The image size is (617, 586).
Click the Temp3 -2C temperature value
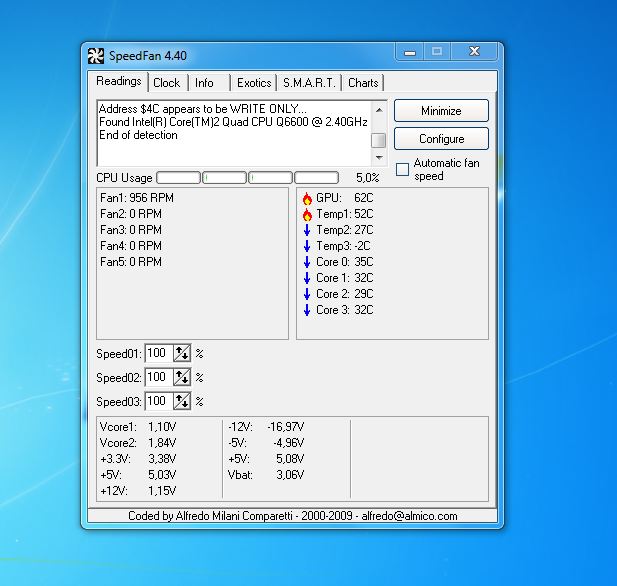point(362,246)
